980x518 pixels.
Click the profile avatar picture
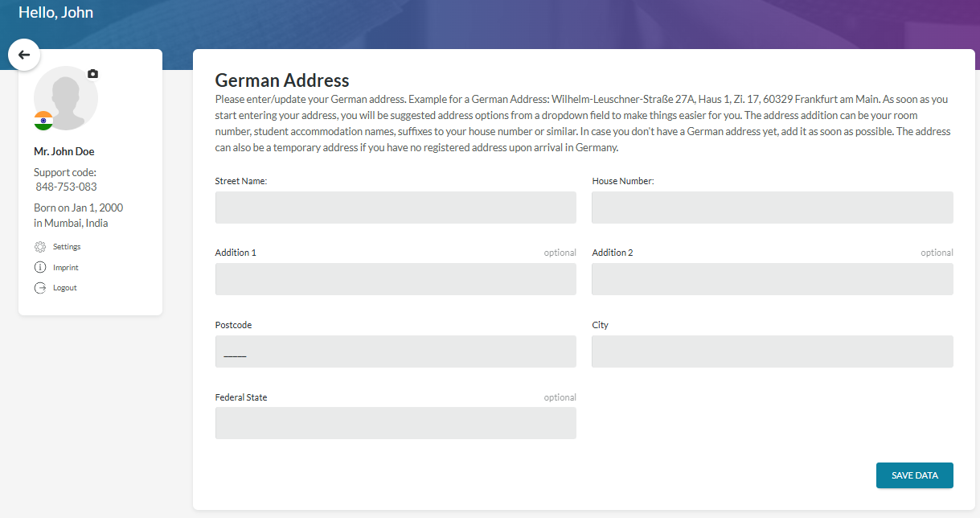(66, 98)
